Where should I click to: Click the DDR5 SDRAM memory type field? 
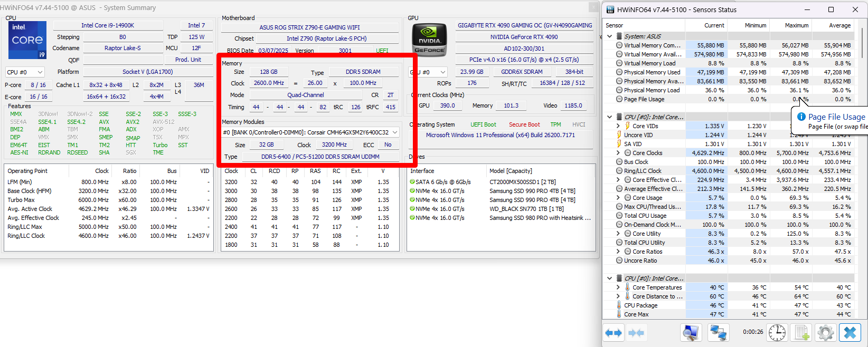click(x=363, y=72)
